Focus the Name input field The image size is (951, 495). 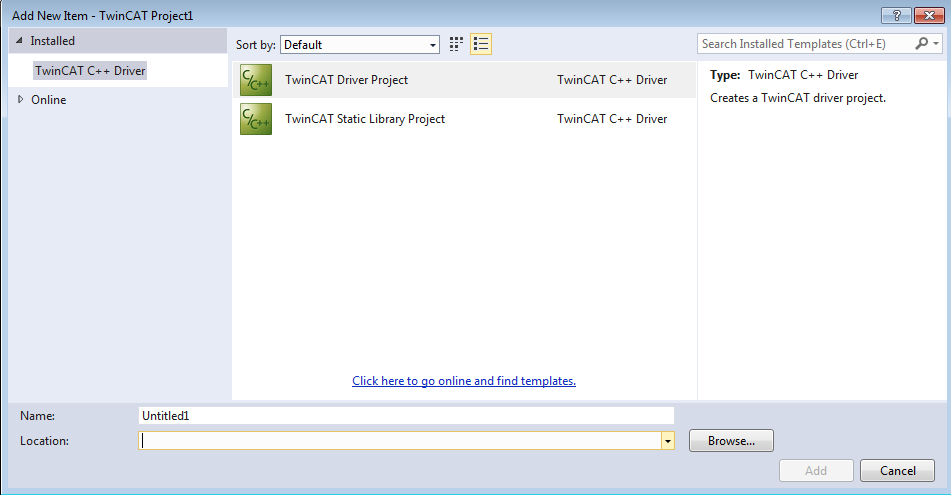click(406, 416)
